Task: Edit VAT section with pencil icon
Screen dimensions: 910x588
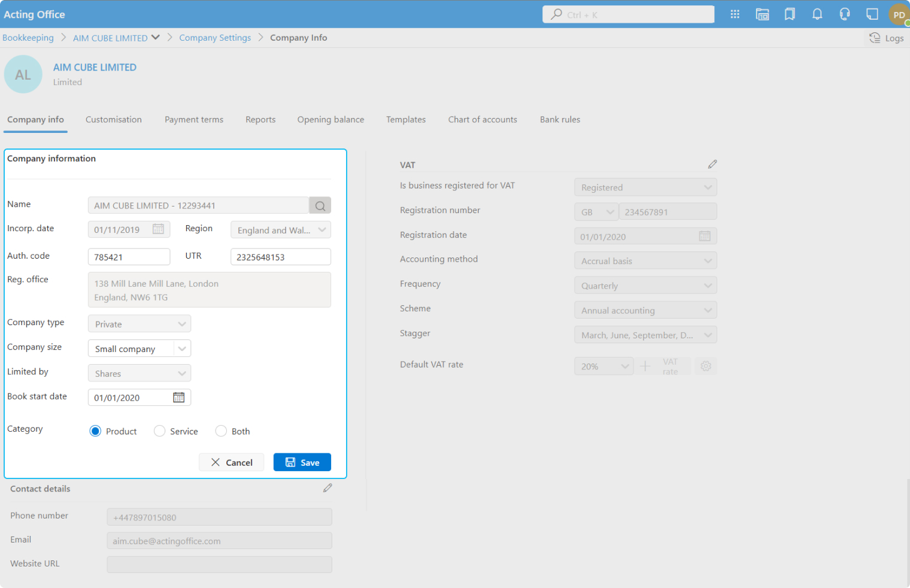Action: [712, 164]
